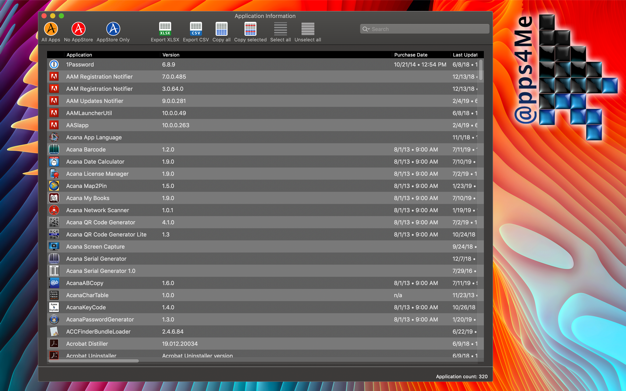The image size is (626, 391).
Task: Click the Acana Serial Generator row icon
Action: pos(54,258)
